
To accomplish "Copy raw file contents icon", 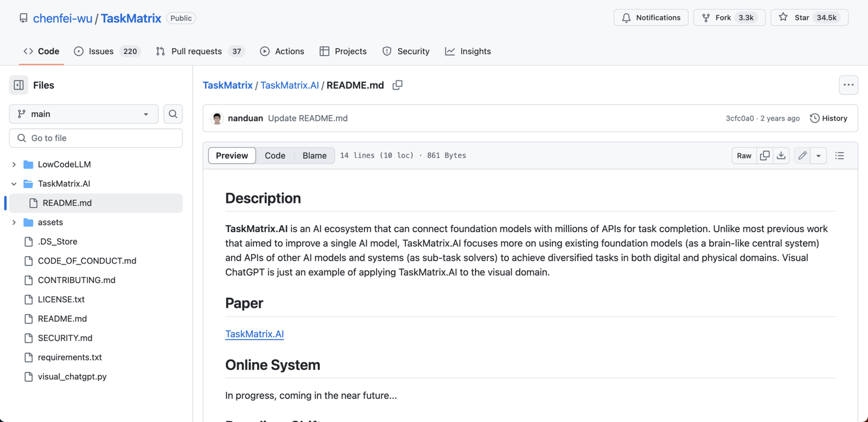I will pos(765,156).
